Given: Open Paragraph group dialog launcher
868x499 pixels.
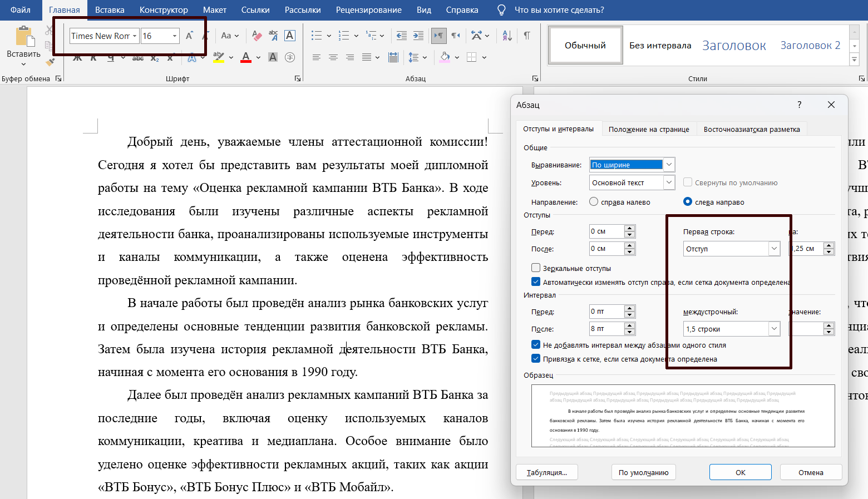Looking at the screenshot, I should 535,79.
